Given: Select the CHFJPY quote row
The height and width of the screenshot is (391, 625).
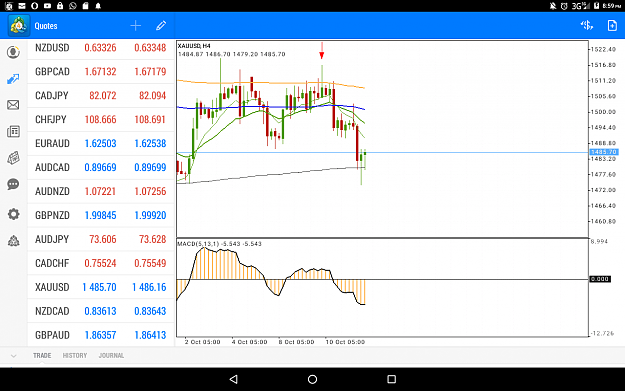Looking at the screenshot, I should [101, 120].
